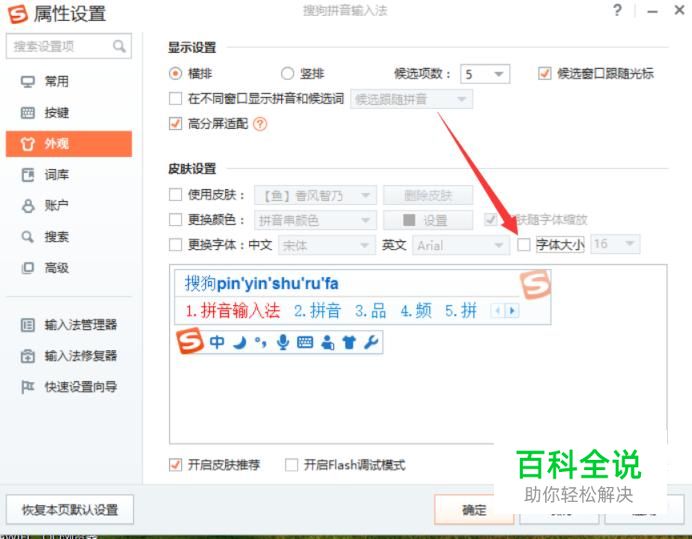Click the microphone voice input icon

pyautogui.click(x=282, y=342)
